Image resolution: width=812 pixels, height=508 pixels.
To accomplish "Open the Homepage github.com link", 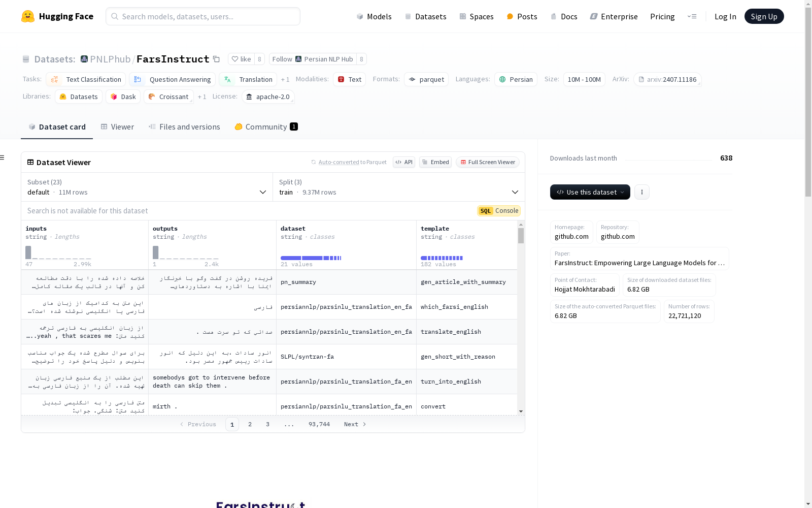I will pyautogui.click(x=571, y=232).
